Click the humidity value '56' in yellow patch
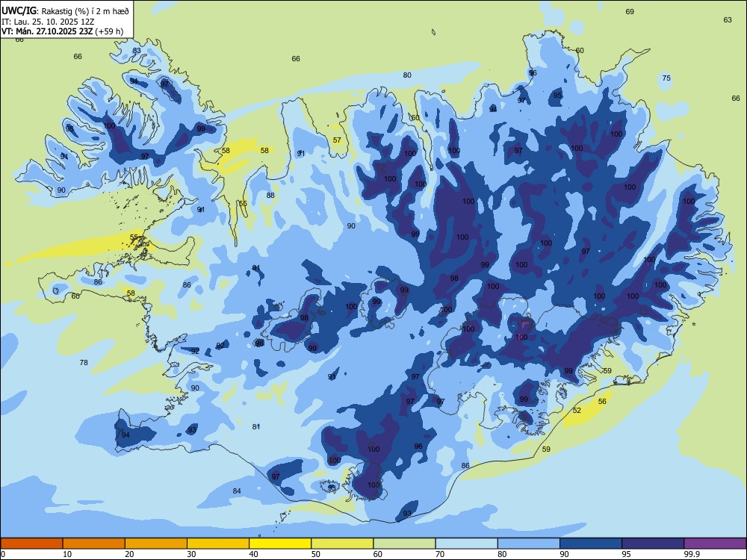The width and height of the screenshot is (747, 560). [602, 402]
